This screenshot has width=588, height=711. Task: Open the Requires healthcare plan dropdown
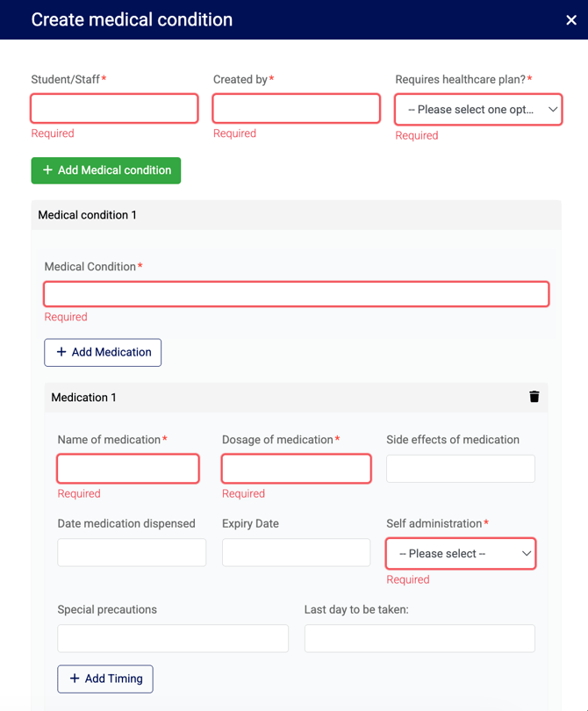click(478, 109)
